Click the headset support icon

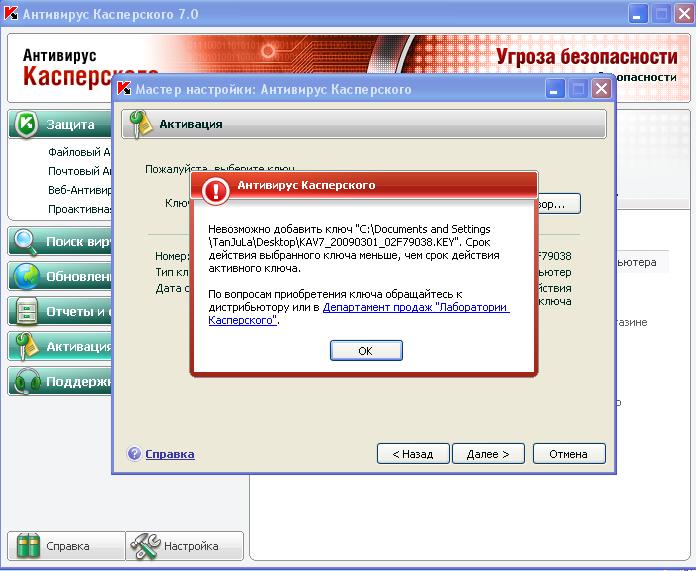pos(26,381)
